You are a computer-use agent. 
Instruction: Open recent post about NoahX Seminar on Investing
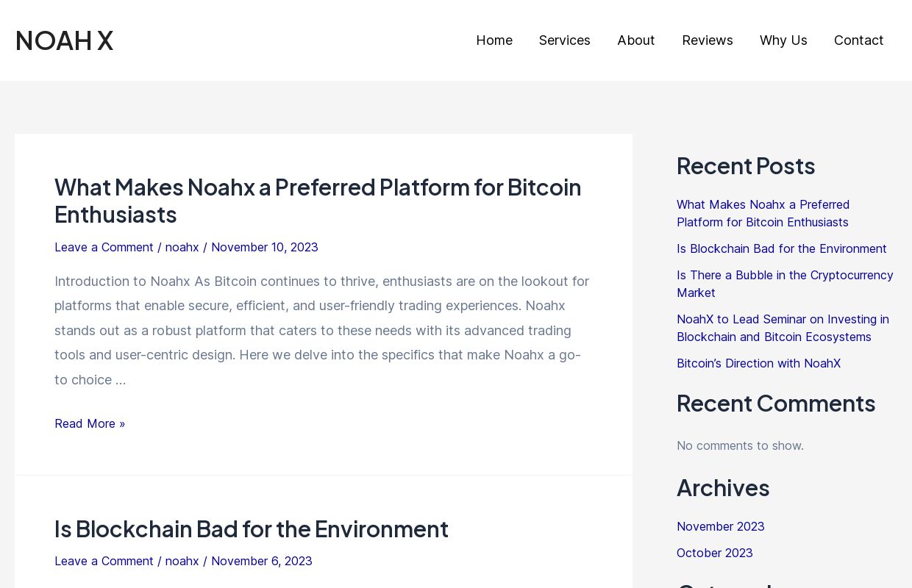783,328
